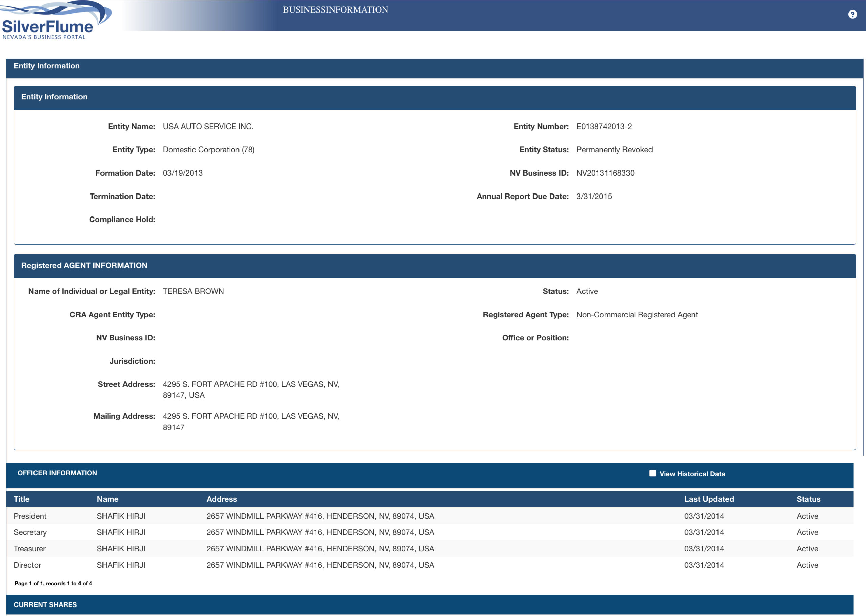
Task: Sort officers by the Name column header
Action: click(x=108, y=499)
